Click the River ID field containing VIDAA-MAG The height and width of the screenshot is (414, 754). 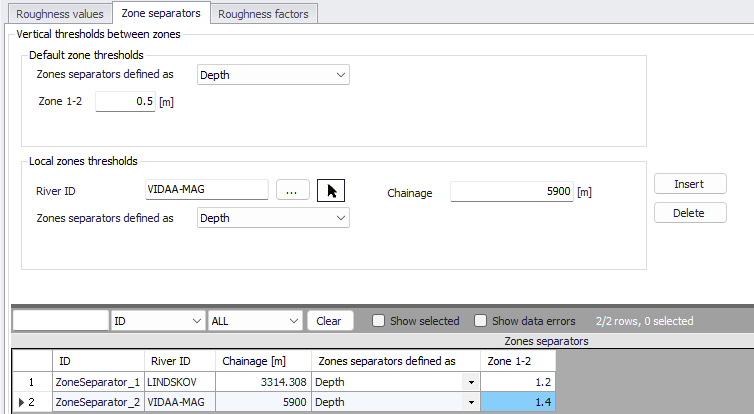click(206, 189)
